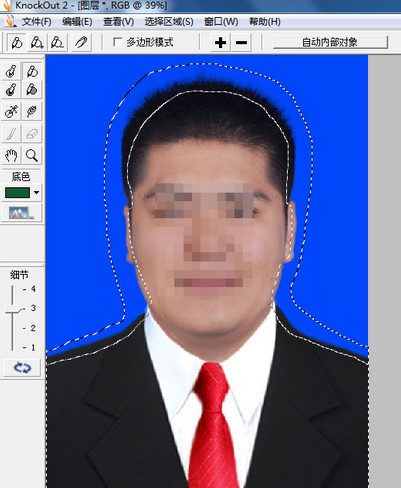Click the Touchup Eraser tool
Screen dimensions: 401x488
[x=32, y=134]
